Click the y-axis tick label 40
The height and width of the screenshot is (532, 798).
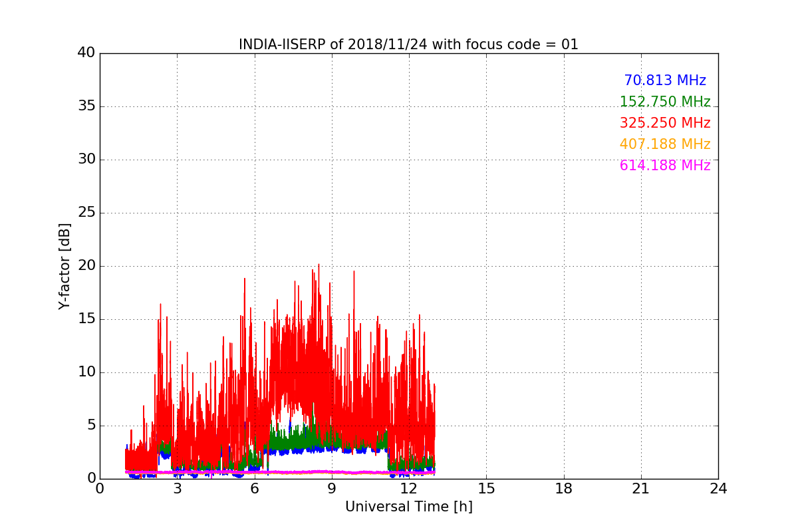pyautogui.click(x=86, y=53)
